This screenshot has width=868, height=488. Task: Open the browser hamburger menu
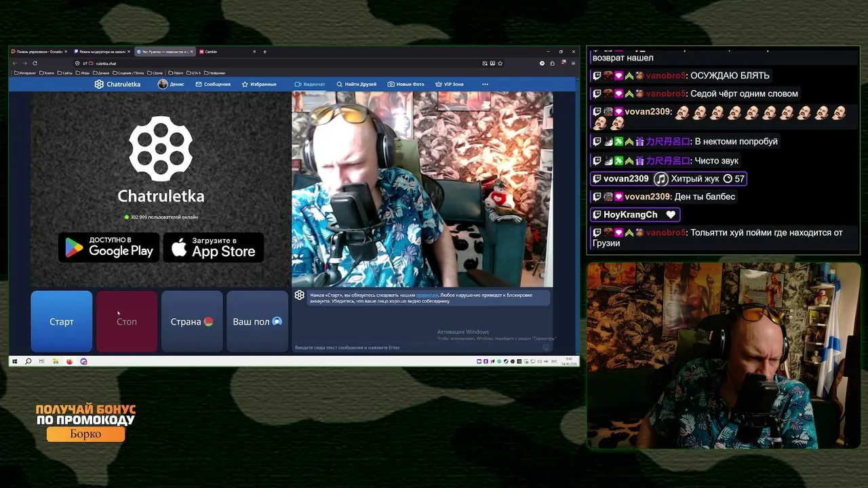pos(573,63)
